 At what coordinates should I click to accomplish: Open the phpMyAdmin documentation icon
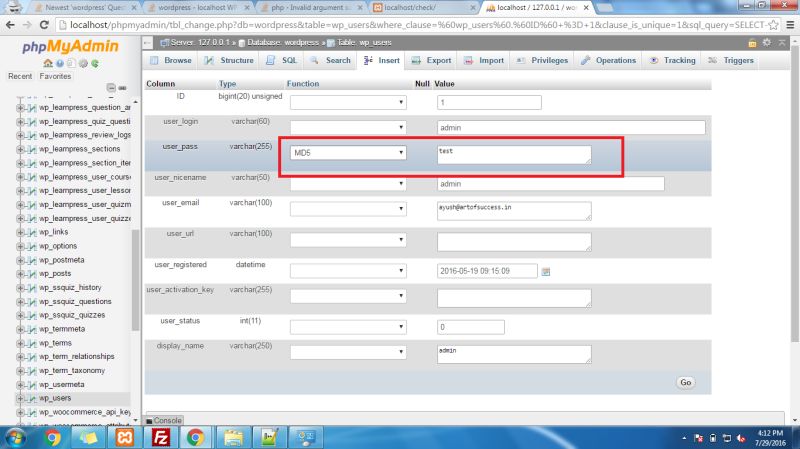pyautogui.click(x=71, y=63)
